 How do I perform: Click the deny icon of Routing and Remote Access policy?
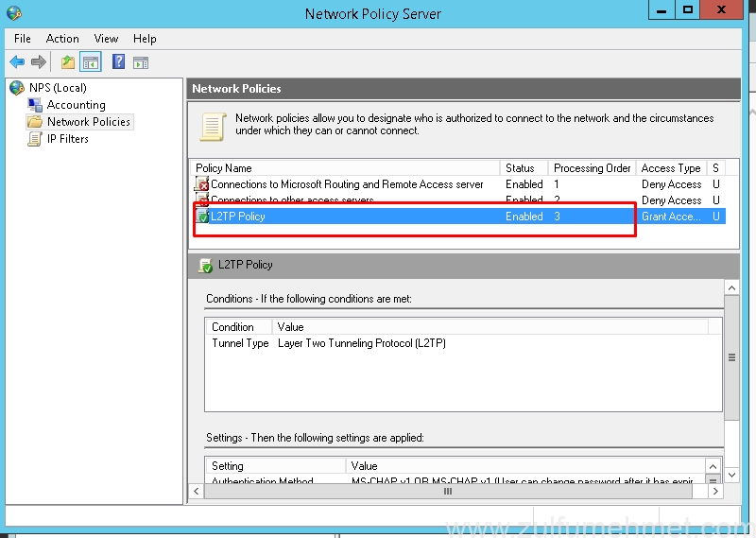[201, 183]
